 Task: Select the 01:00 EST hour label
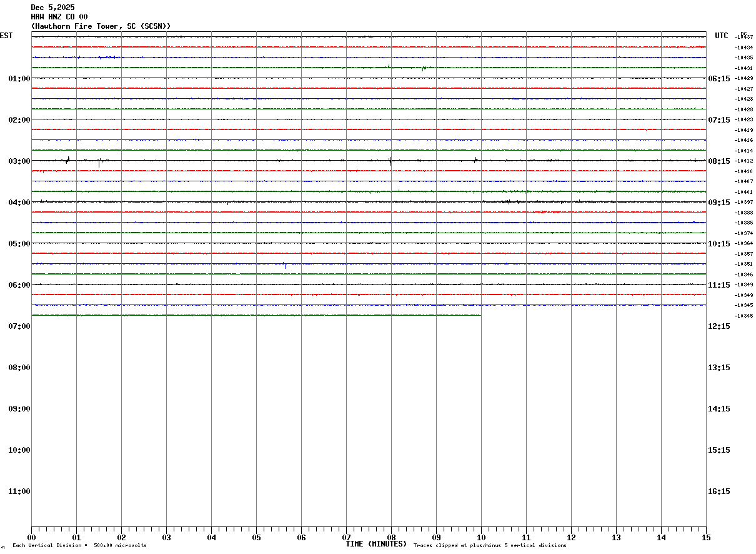click(x=19, y=79)
